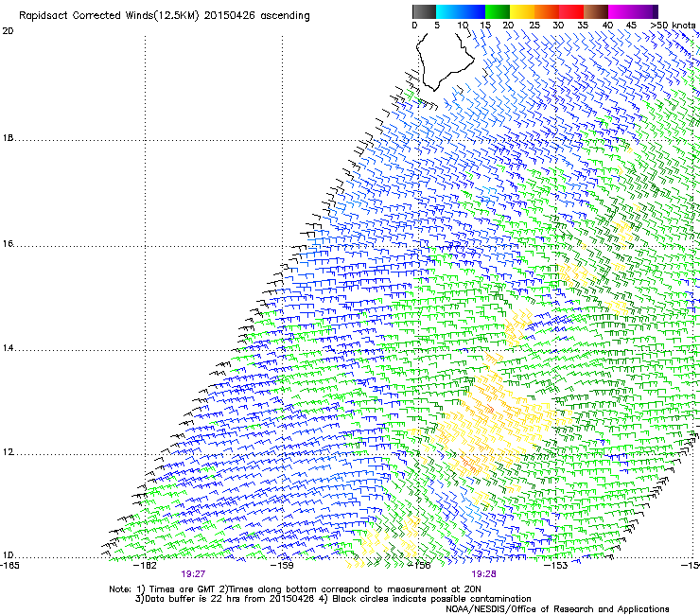The height and width of the screenshot is (615, 700).
Task: Click the NOAA/NESDIS credit line
Action: tap(557, 609)
